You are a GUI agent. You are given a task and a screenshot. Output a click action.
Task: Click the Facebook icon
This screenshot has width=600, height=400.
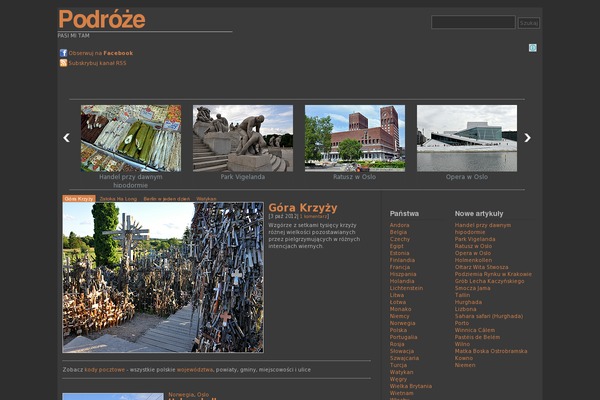point(63,53)
